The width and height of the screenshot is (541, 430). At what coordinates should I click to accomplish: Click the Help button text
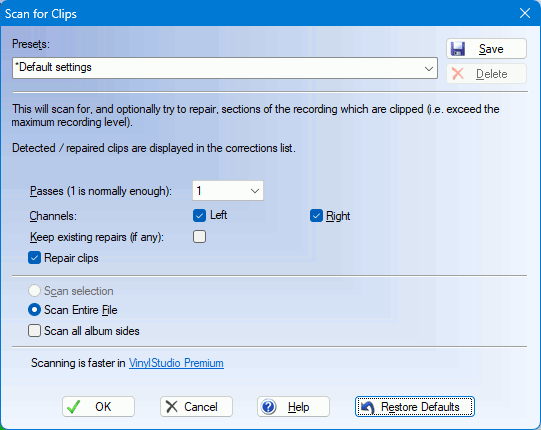point(298,407)
